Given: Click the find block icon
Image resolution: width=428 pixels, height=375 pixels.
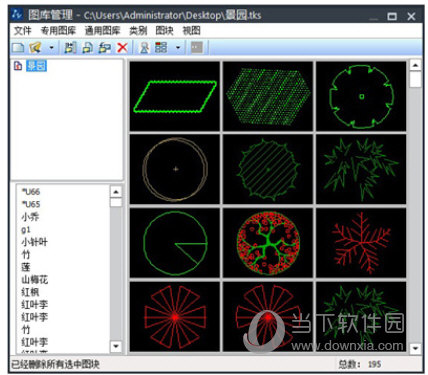Looking at the screenshot, I should [144, 48].
